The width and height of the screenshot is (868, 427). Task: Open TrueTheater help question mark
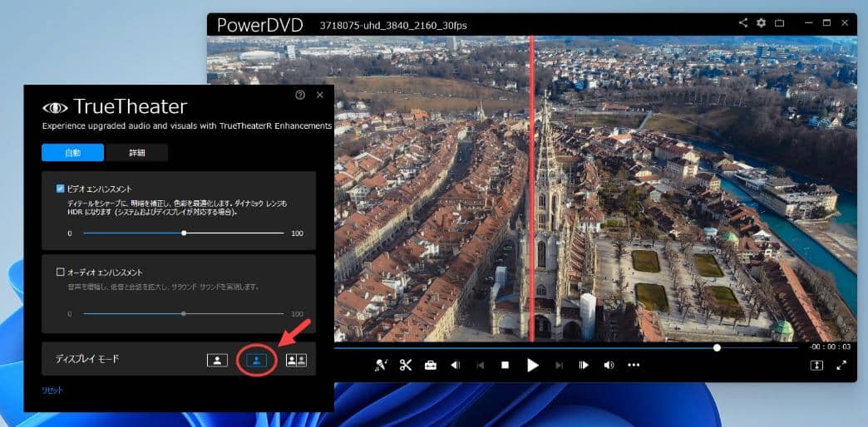(x=300, y=95)
